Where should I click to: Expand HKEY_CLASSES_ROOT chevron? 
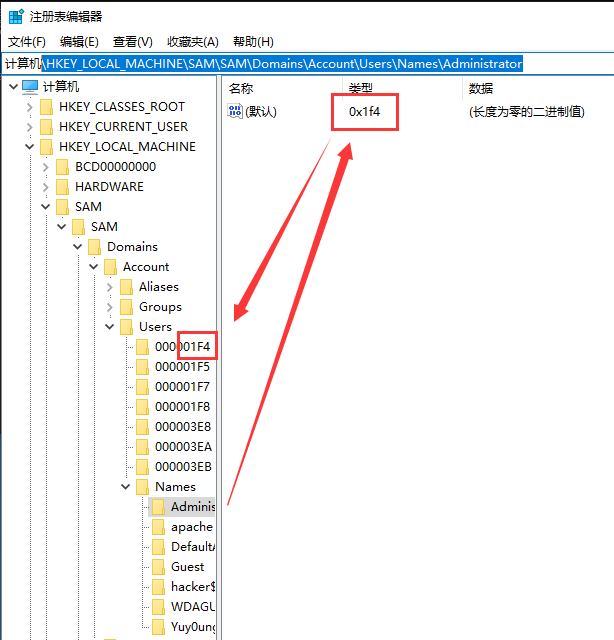(29, 107)
